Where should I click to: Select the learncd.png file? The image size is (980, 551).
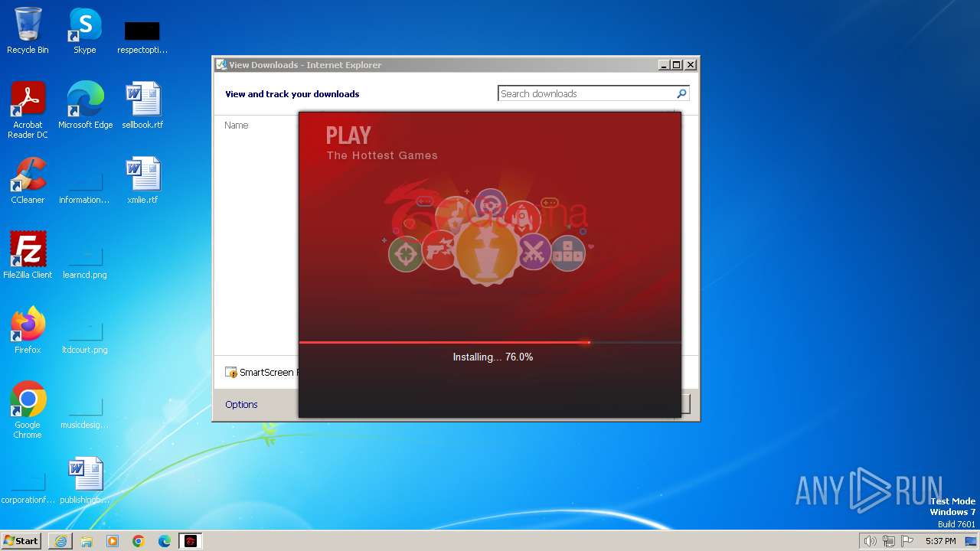pos(85,264)
